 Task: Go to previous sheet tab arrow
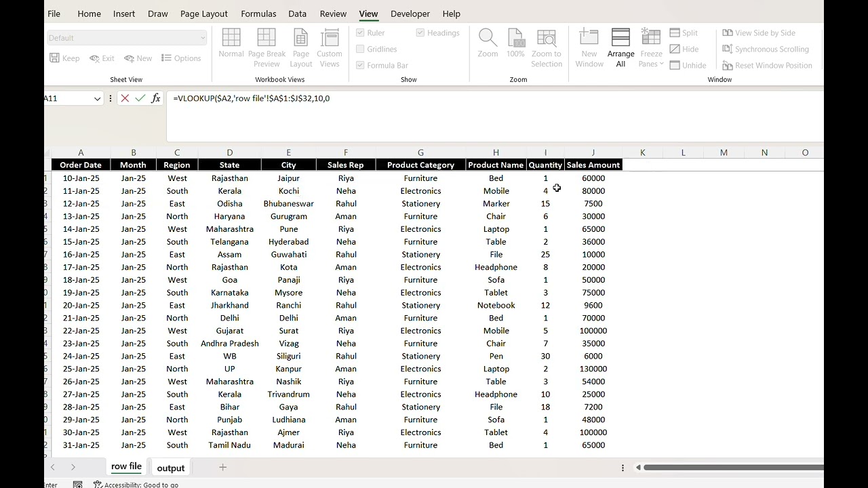(53, 467)
